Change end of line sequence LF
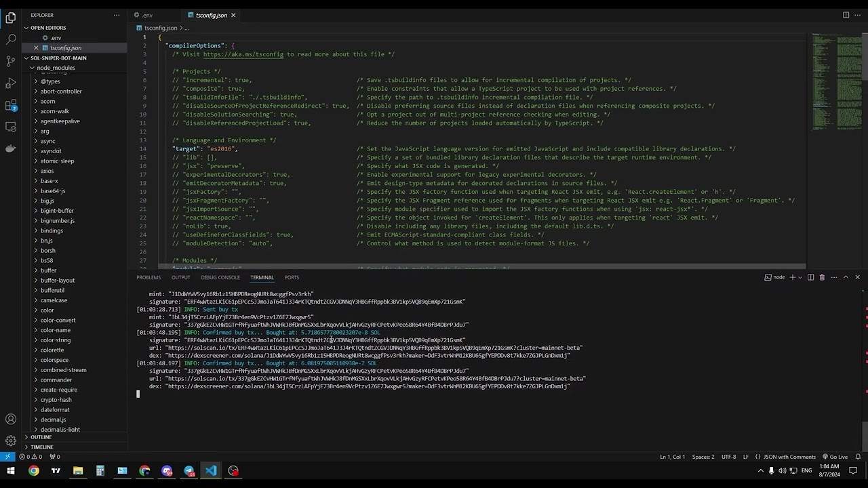The image size is (868, 488). click(x=746, y=457)
